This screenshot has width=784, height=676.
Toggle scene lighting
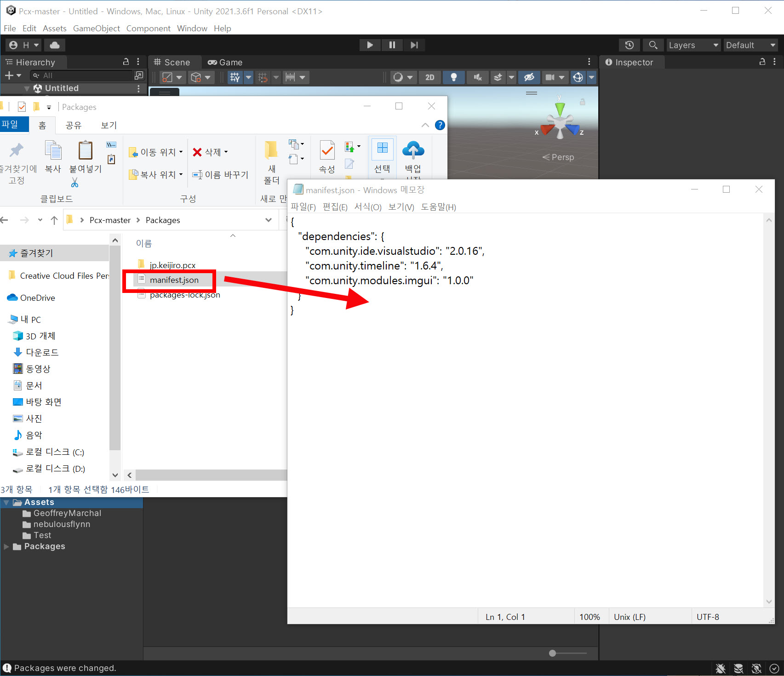point(453,77)
